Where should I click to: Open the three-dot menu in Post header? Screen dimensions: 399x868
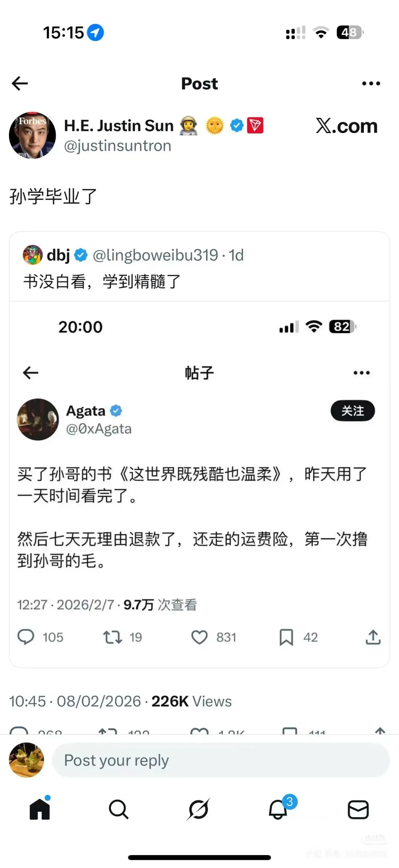371,84
